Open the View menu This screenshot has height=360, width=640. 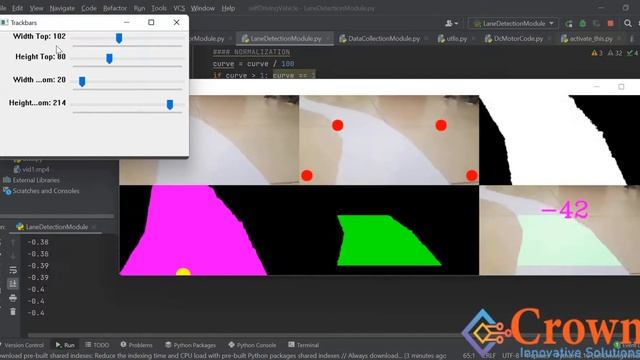tap(36, 8)
